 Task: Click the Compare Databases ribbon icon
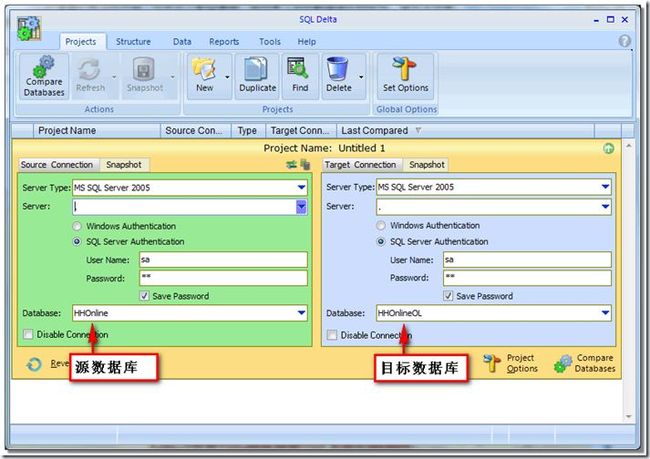[44, 77]
